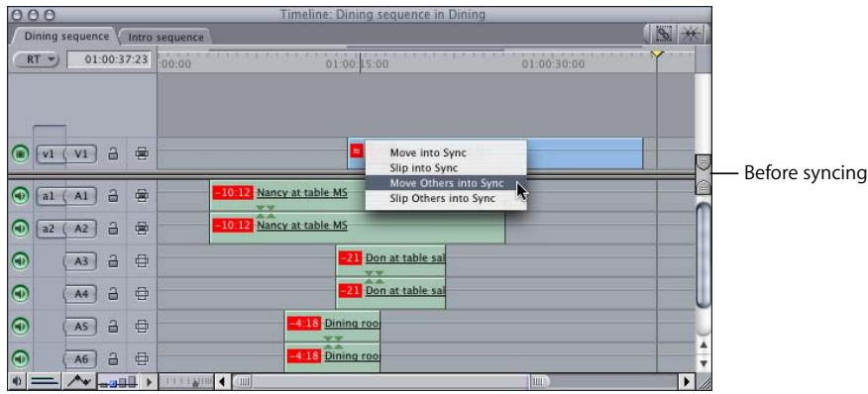Mute audio track A5 green speaker
Image resolution: width=868 pixels, height=394 pixels.
20,327
